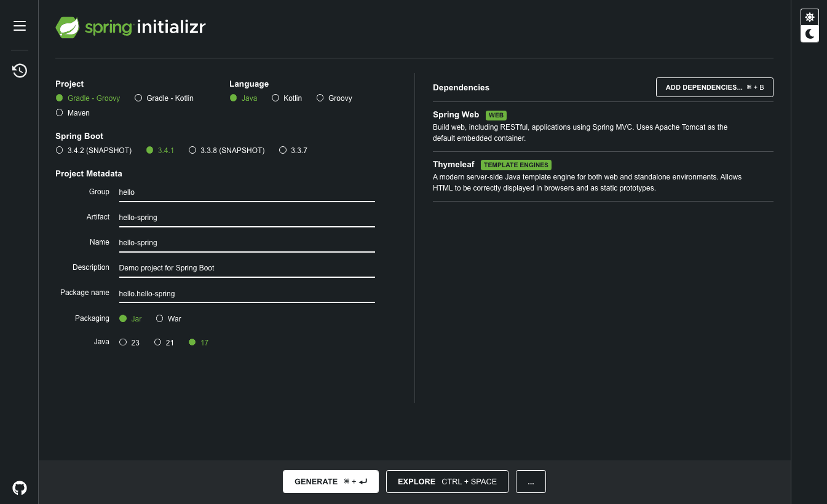This screenshot has height=504, width=827.
Task: Click the Name input field
Action: [247, 243]
